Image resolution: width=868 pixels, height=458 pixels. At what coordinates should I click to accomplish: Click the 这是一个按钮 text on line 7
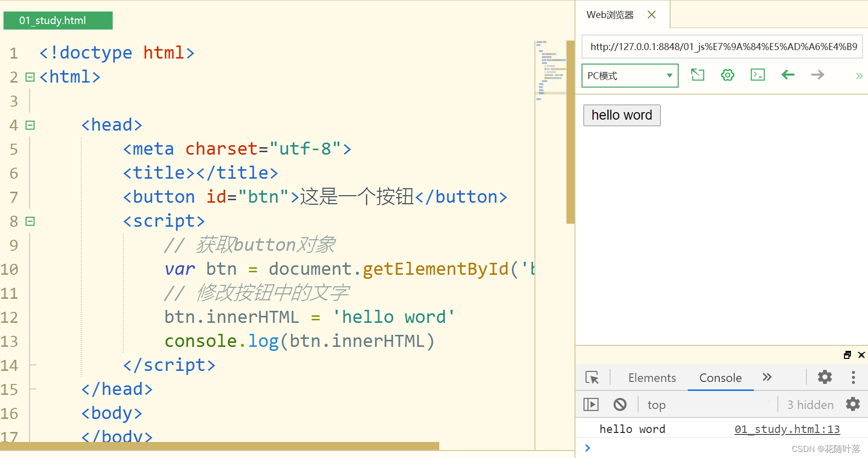[x=357, y=197]
